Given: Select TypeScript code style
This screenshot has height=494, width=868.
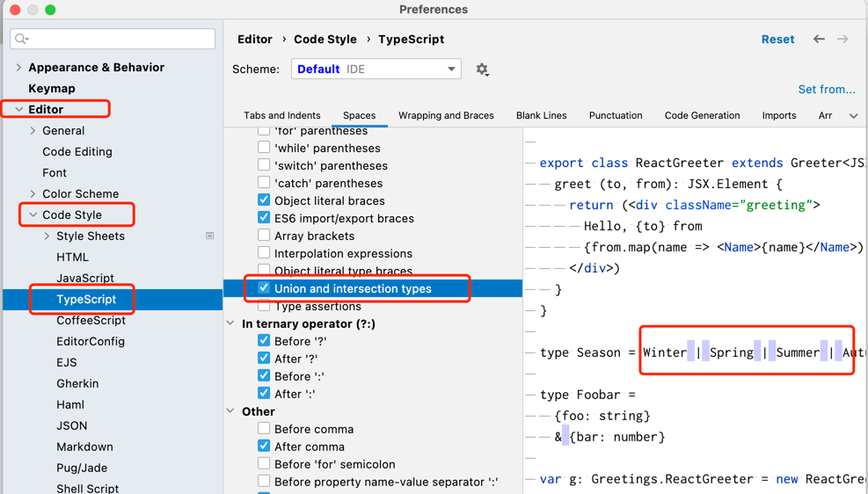Looking at the screenshot, I should [86, 299].
